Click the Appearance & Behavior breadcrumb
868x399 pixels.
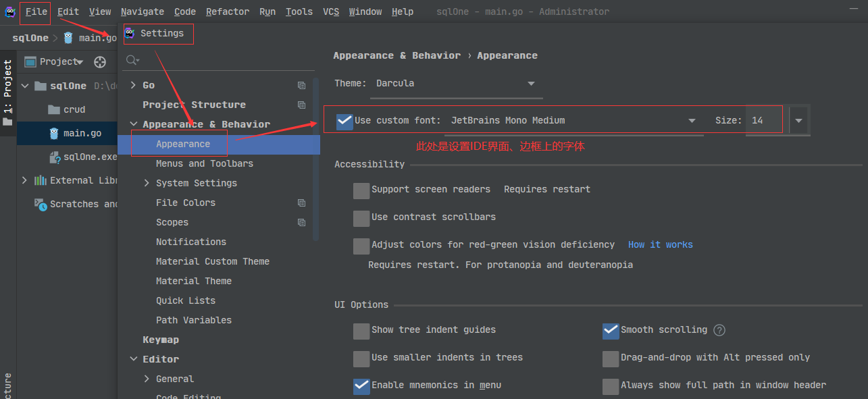397,56
